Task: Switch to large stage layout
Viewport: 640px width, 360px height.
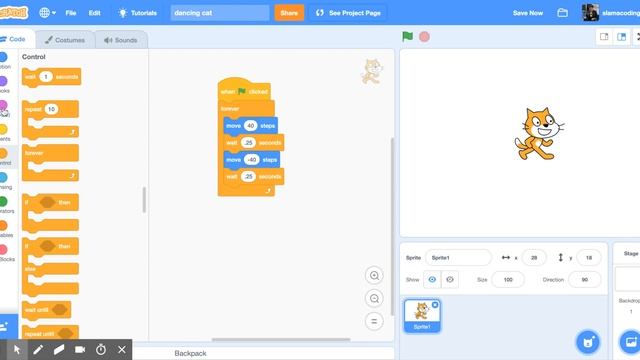Action: point(622,37)
